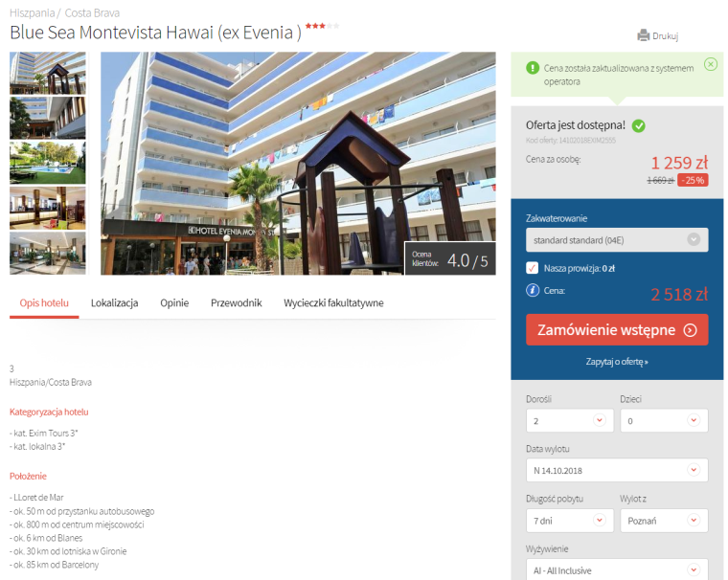Click the green exclamation alert icon
Screen dimensions: 728x580
(532, 68)
